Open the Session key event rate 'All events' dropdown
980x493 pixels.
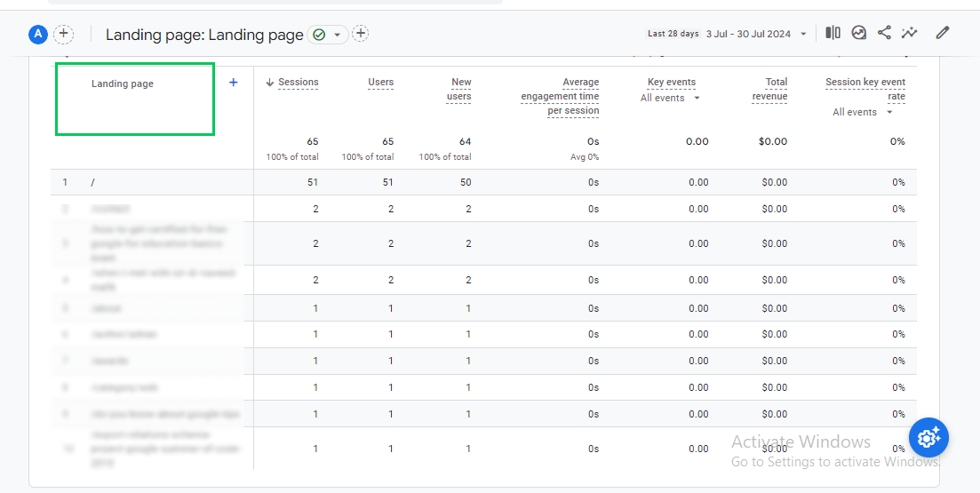pyautogui.click(x=863, y=112)
